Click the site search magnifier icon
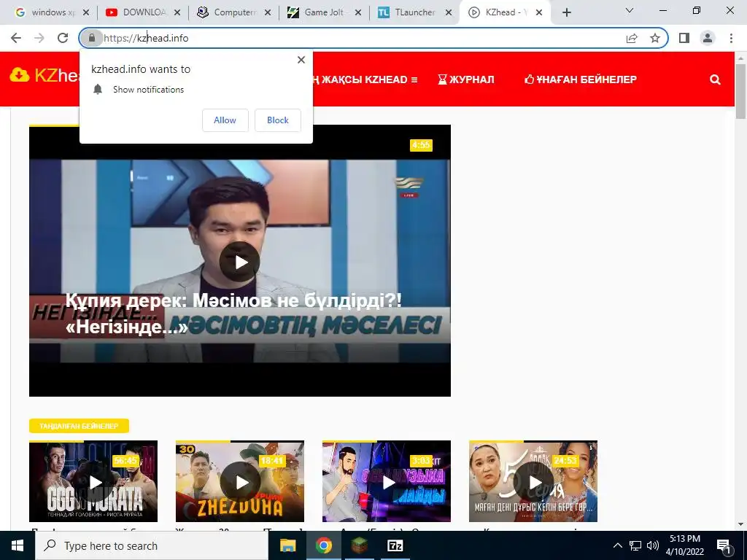This screenshot has width=747, height=560. [715, 79]
